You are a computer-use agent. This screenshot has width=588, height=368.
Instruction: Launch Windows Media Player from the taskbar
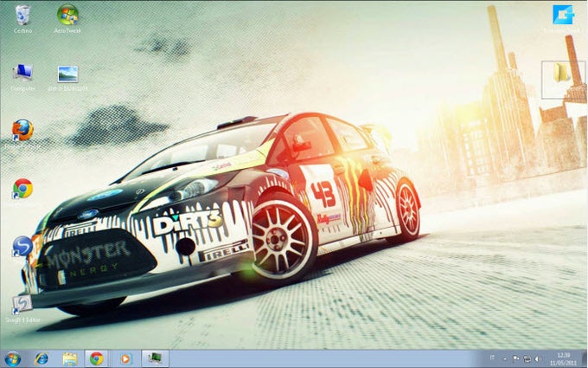coord(125,359)
